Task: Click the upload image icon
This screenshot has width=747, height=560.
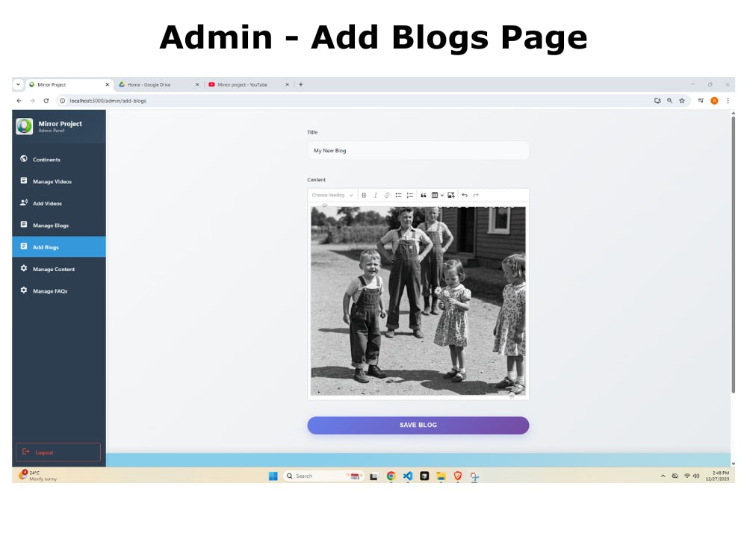Action: click(x=451, y=195)
